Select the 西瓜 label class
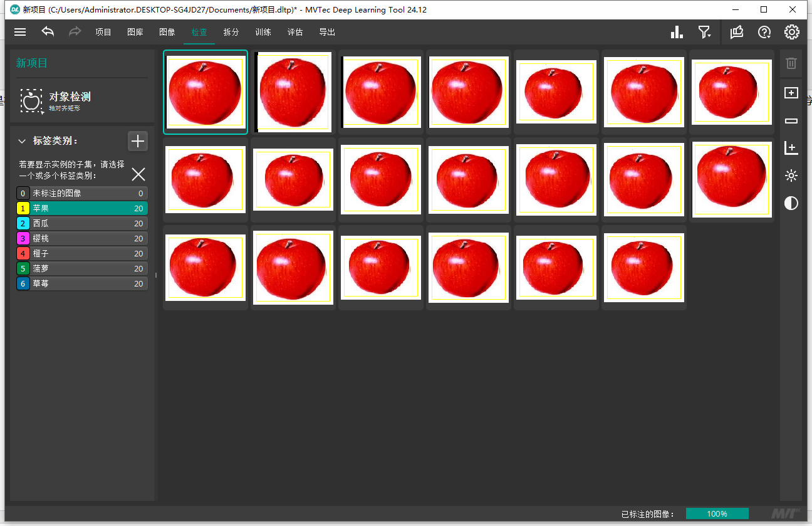The height and width of the screenshot is (526, 812). click(81, 224)
